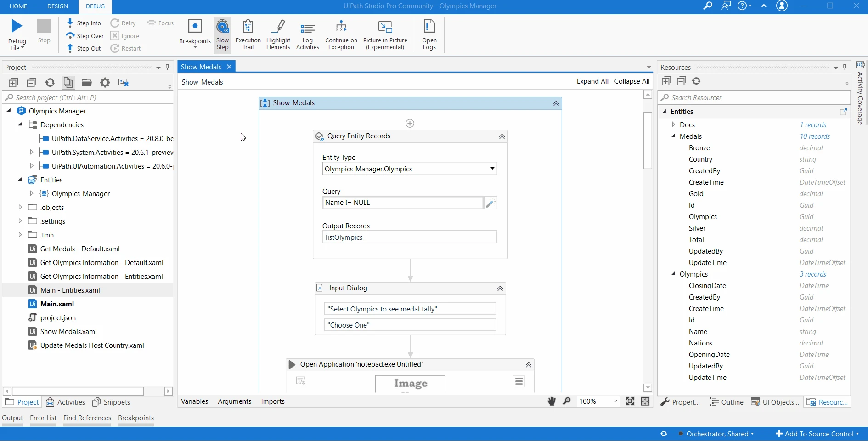This screenshot has height=441, width=868.
Task: Open Entities in external Data Service
Action: pos(843,112)
